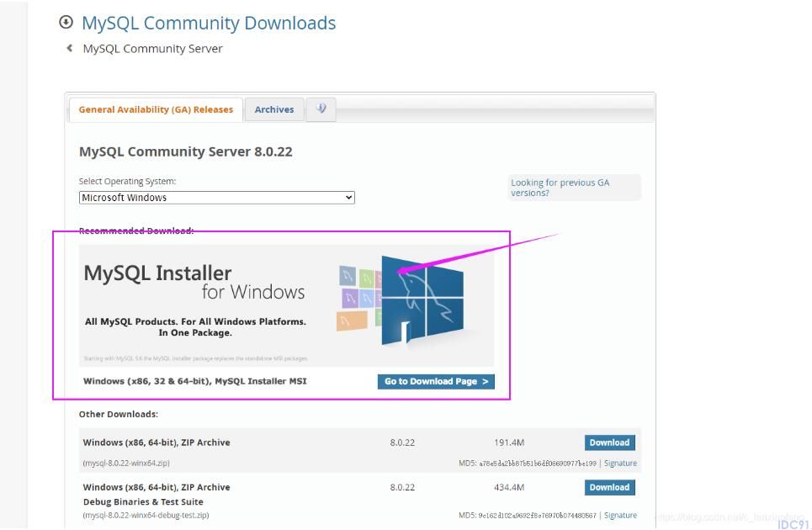Click the Windows logo MySQL Installer graphic
This screenshot has height=530, width=812.
[422, 299]
